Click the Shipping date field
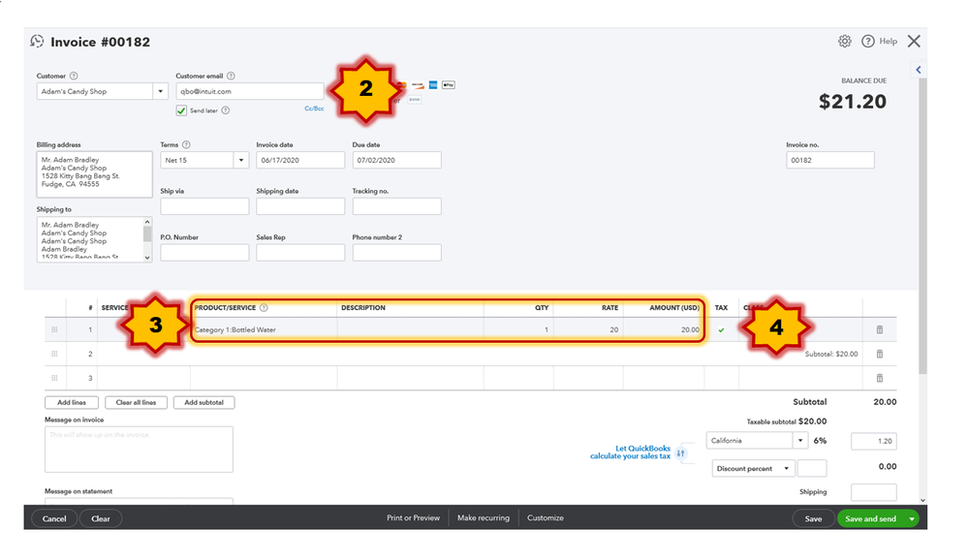 click(x=300, y=206)
